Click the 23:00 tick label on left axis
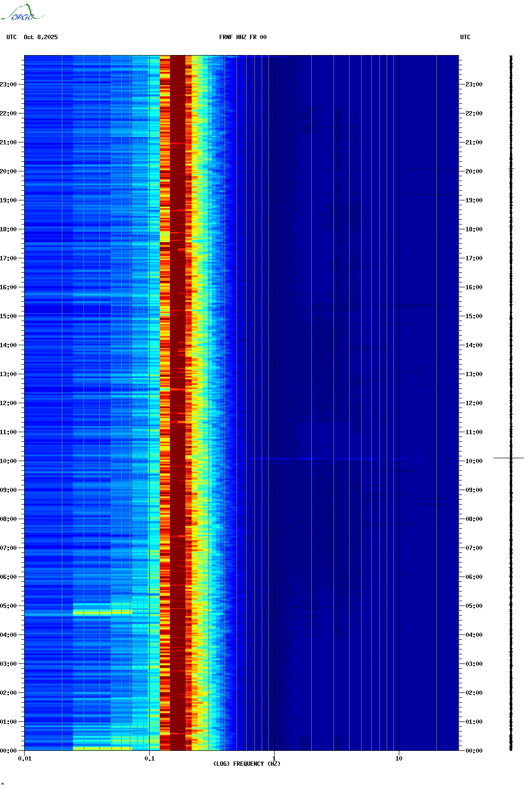Image resolution: width=532 pixels, height=789 pixels. [x=8, y=85]
